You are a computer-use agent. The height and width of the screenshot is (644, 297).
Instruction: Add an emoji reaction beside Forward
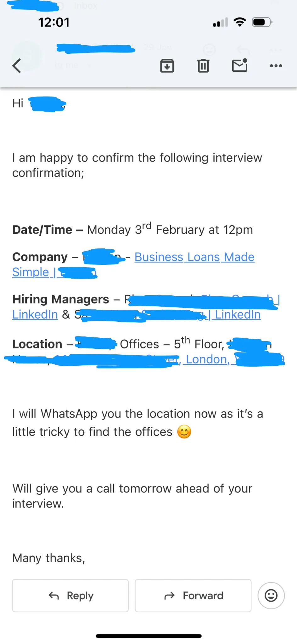click(x=271, y=595)
